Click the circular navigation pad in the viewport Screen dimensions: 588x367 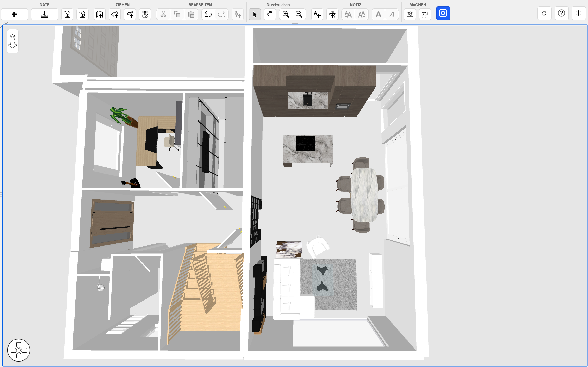[x=19, y=350]
